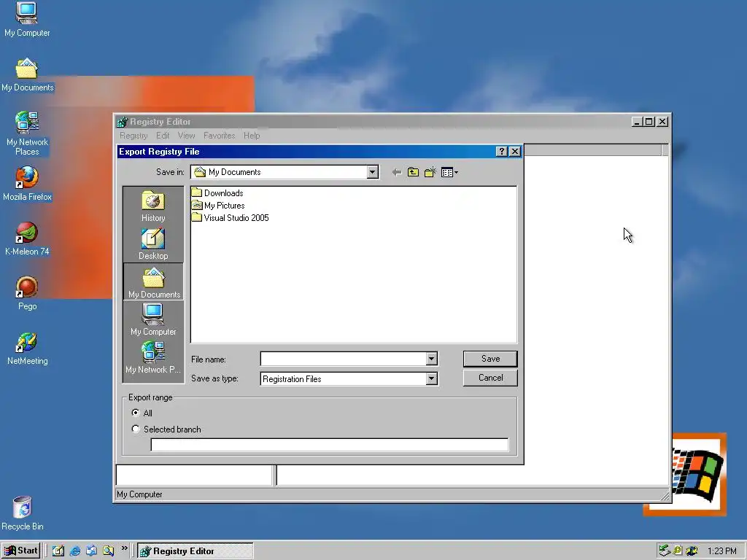Click the Registry Editor taskbar button
The width and height of the screenshot is (747, 560).
pyautogui.click(x=196, y=551)
